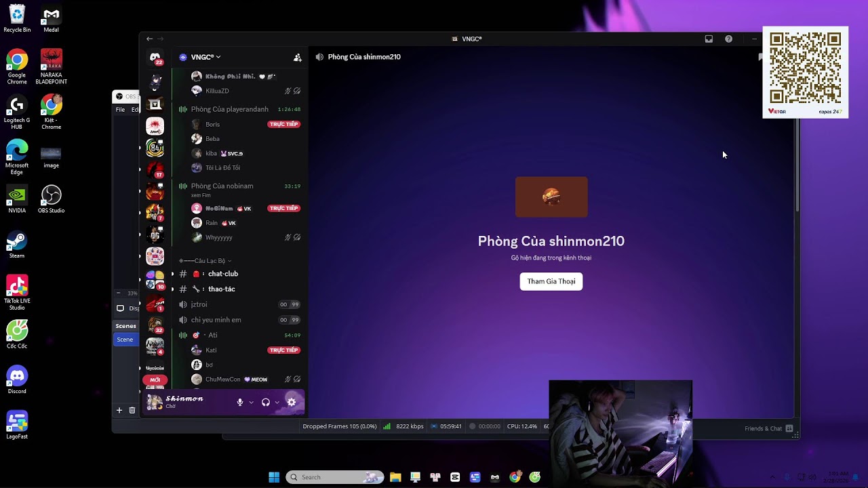Open the chat-club text channel

pyautogui.click(x=223, y=274)
